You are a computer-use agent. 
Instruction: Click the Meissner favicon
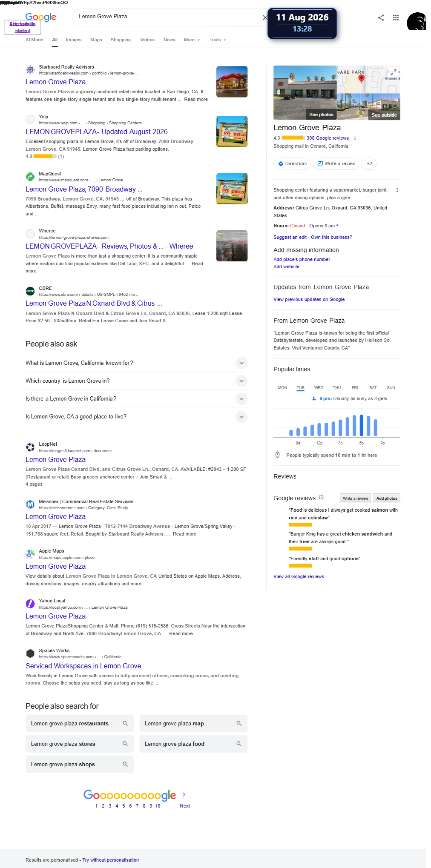pos(30,504)
